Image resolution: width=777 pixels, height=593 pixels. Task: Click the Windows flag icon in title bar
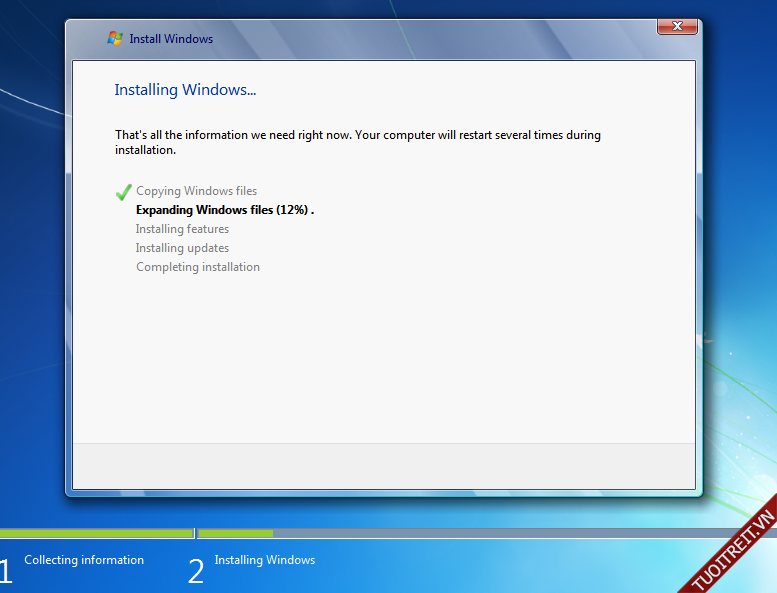(116, 39)
